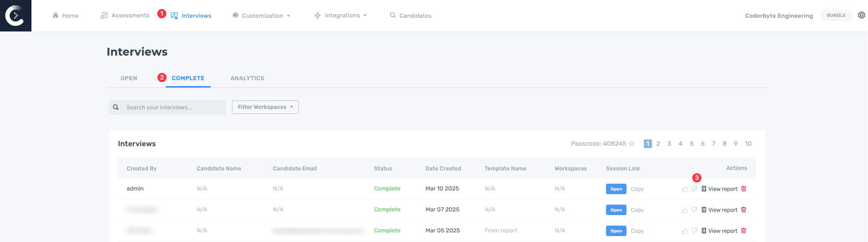Viewport: 868px width, 242px height.
Task: View report for the Mar 07 2025 interview
Action: tap(722, 210)
